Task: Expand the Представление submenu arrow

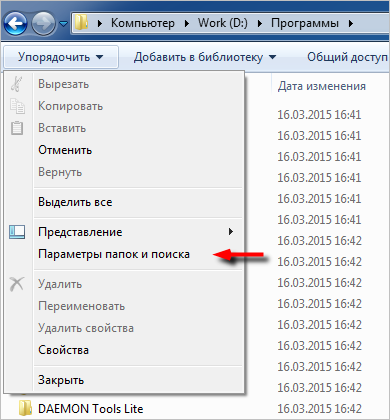Action: click(x=231, y=232)
